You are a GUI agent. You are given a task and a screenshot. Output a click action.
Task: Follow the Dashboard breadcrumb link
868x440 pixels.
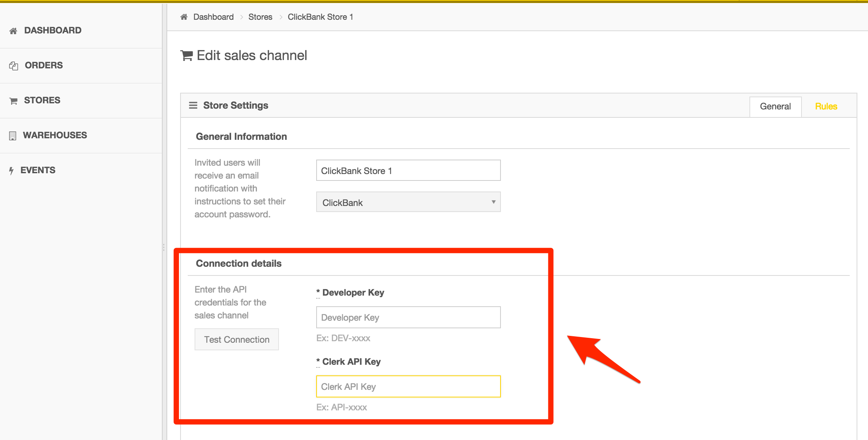(214, 17)
